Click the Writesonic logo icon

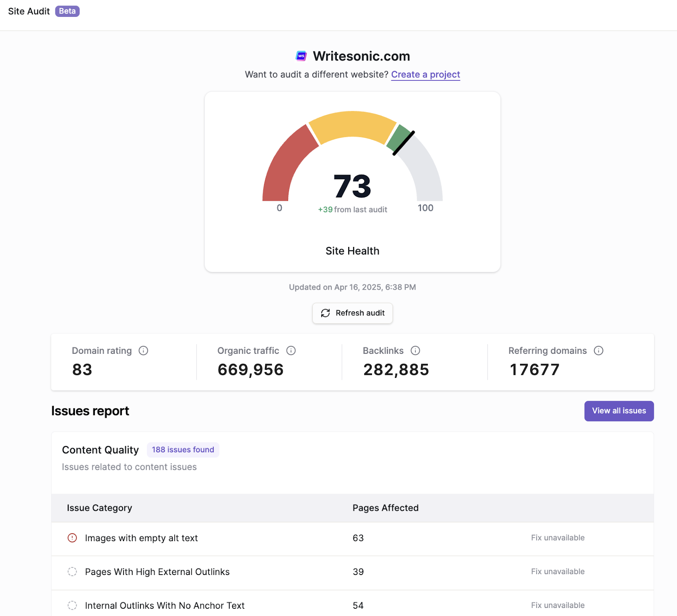[x=301, y=56]
